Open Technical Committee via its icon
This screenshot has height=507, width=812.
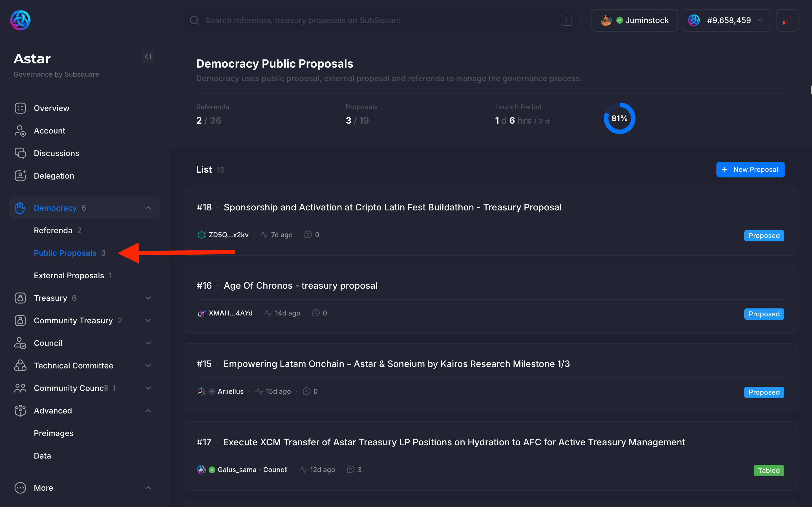20,366
